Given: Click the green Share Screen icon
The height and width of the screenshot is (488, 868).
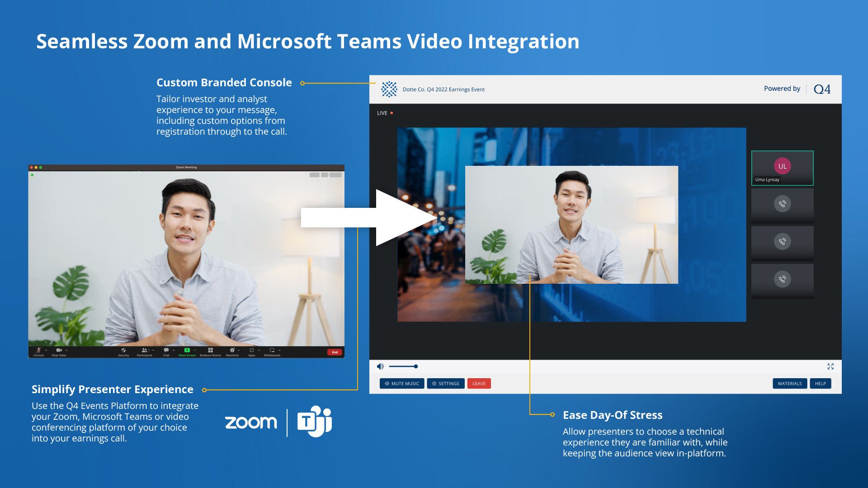Looking at the screenshot, I should coord(187,351).
